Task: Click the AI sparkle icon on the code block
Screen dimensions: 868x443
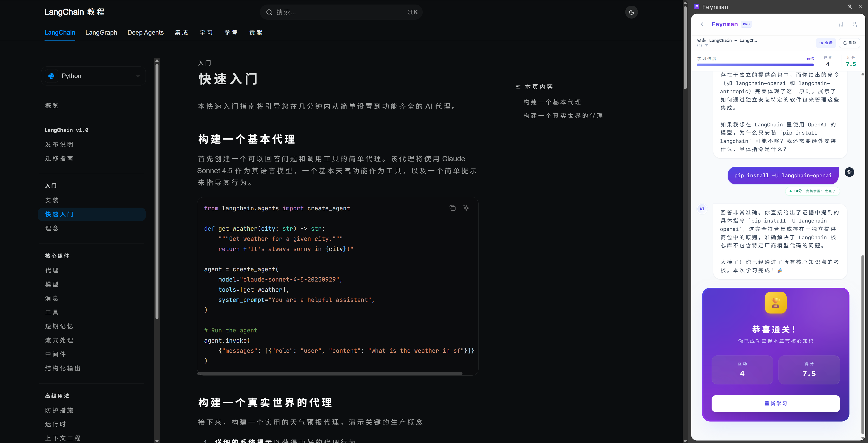Action: pyautogui.click(x=466, y=208)
